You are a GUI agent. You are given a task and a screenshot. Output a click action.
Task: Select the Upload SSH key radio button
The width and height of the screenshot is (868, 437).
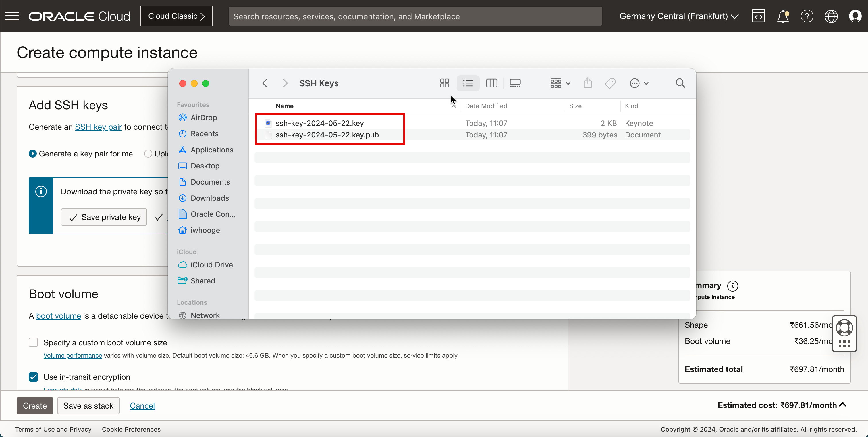tap(148, 153)
